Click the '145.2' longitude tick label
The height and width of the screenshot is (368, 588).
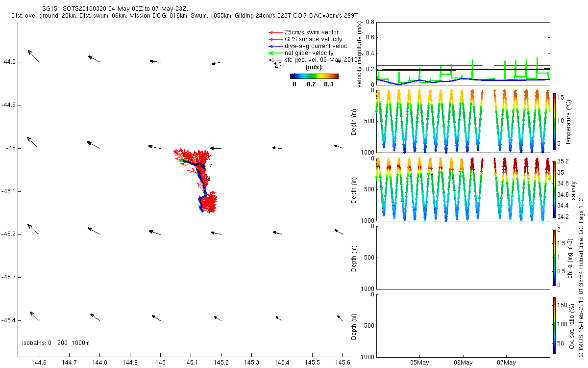(221, 363)
